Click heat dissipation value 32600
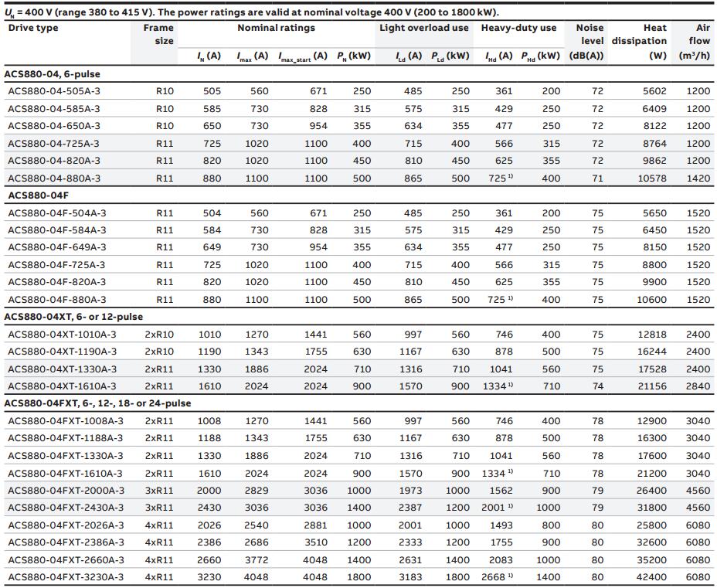 point(652,542)
